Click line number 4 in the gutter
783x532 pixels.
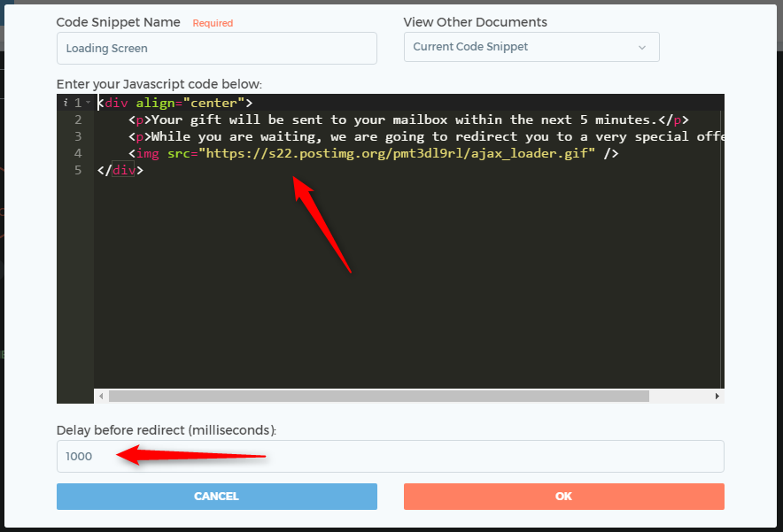[x=78, y=153]
